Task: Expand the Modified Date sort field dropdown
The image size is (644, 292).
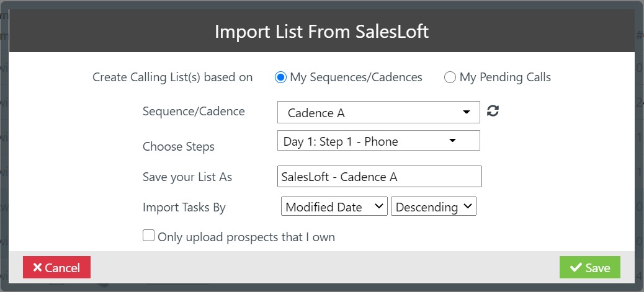Action: 334,207
